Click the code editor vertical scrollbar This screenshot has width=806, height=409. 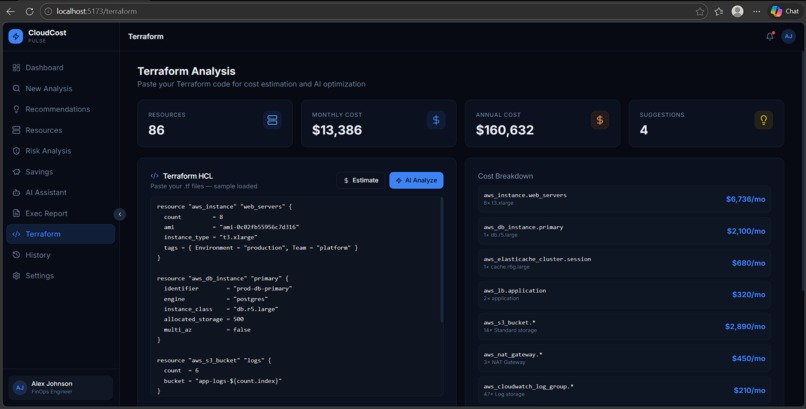click(x=441, y=259)
